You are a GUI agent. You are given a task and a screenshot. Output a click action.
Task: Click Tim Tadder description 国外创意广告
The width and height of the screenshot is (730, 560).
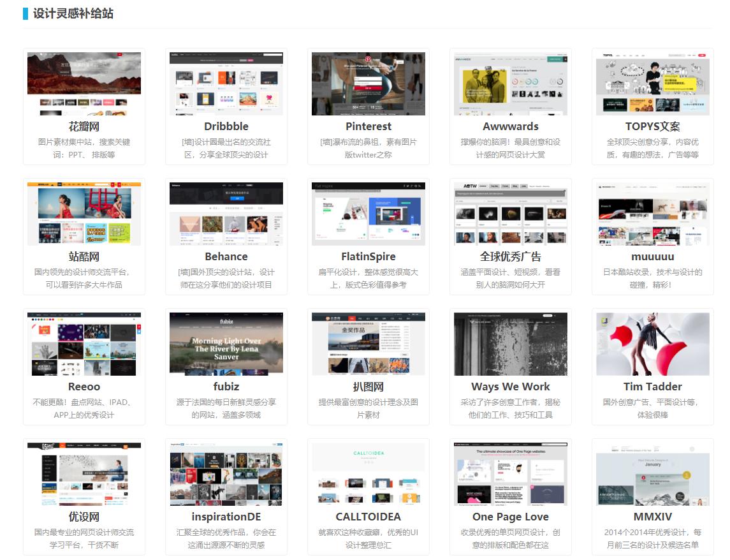653,408
